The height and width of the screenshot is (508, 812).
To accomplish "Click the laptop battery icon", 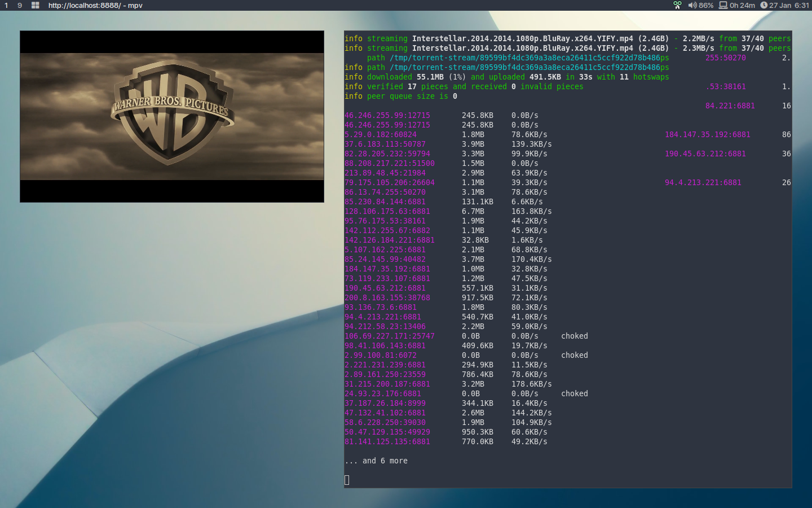I will (723, 5).
